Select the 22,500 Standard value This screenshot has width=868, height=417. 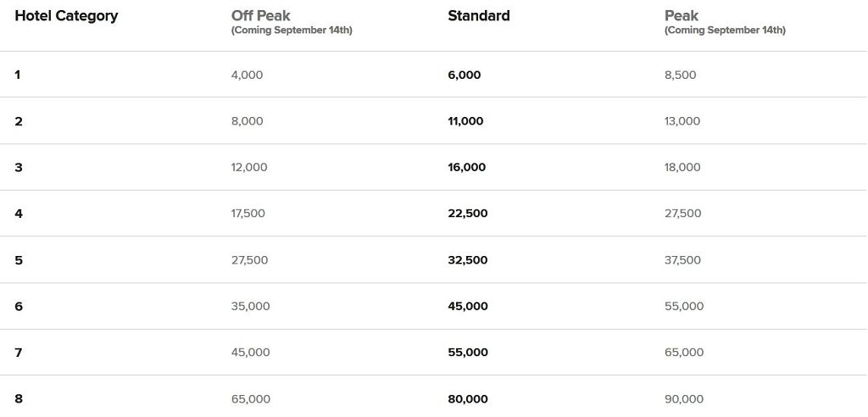click(467, 214)
